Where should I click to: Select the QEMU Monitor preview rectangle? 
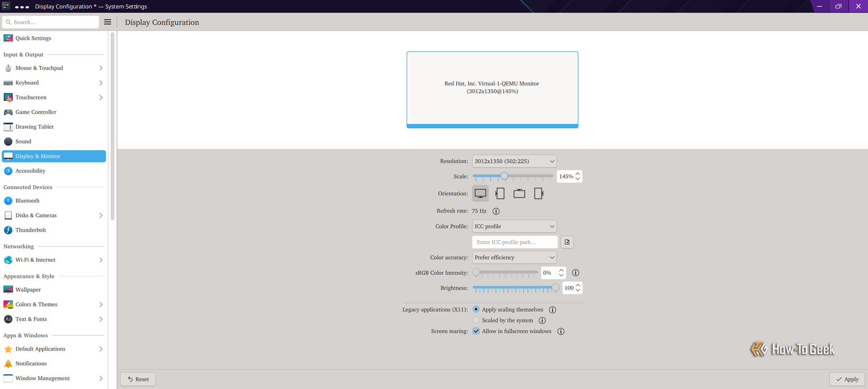[492, 90]
